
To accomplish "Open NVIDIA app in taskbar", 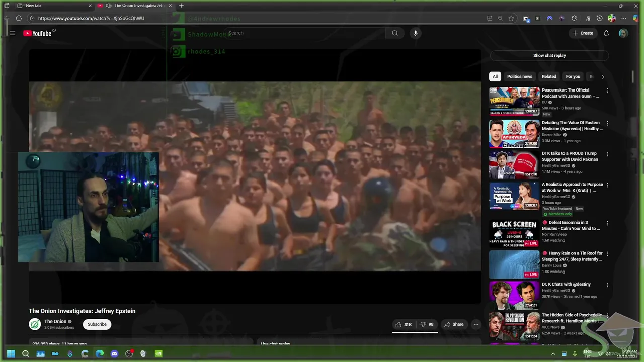I will (158, 354).
